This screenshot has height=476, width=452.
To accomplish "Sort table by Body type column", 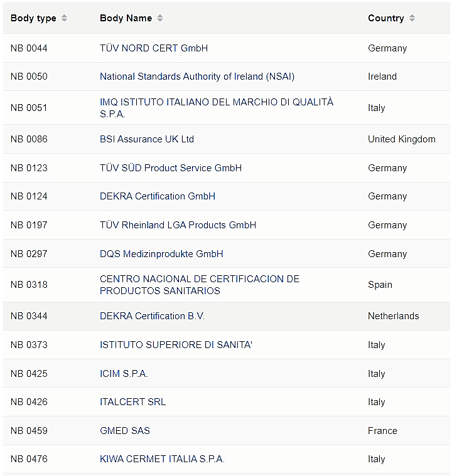I will click(x=64, y=18).
